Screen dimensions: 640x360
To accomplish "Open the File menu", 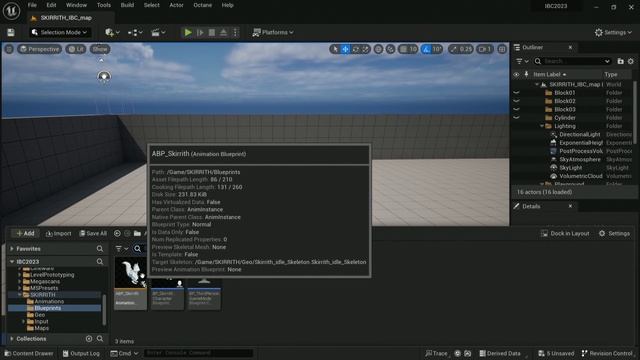I will point(32,5).
